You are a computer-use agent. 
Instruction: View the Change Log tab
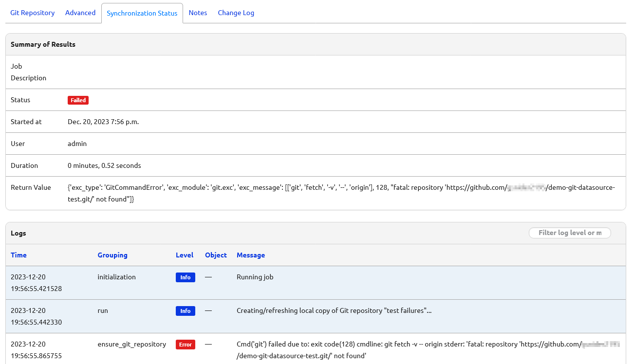pyautogui.click(x=236, y=13)
